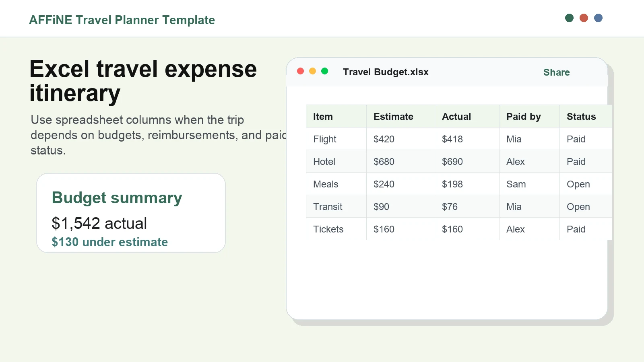Click the Estimate column header
Viewport: 644px width, 362px height.
click(x=400, y=116)
